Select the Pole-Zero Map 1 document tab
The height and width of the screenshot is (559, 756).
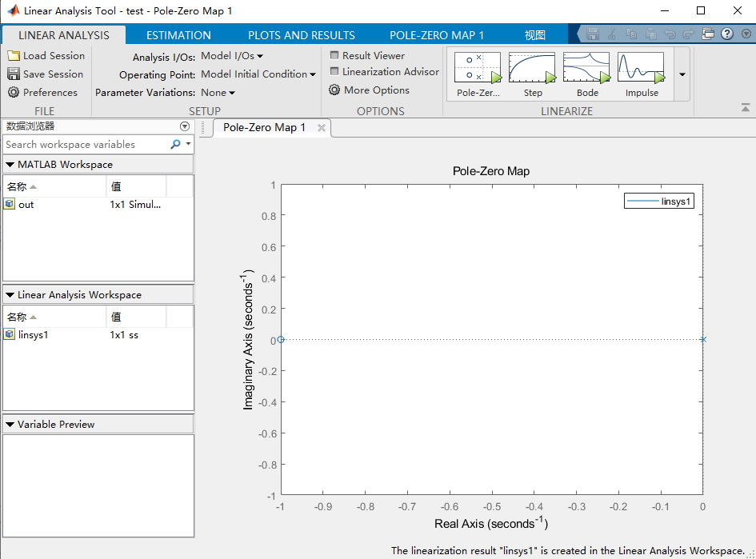pos(264,128)
